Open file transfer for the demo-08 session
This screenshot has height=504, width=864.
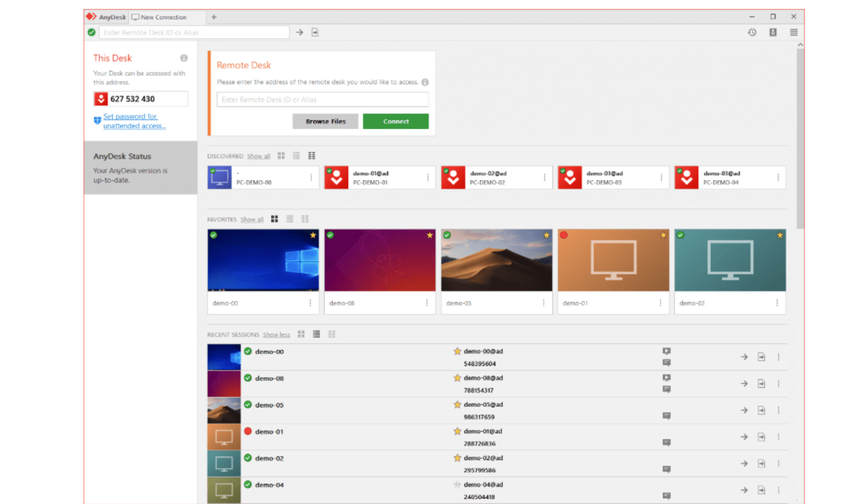pos(761,384)
